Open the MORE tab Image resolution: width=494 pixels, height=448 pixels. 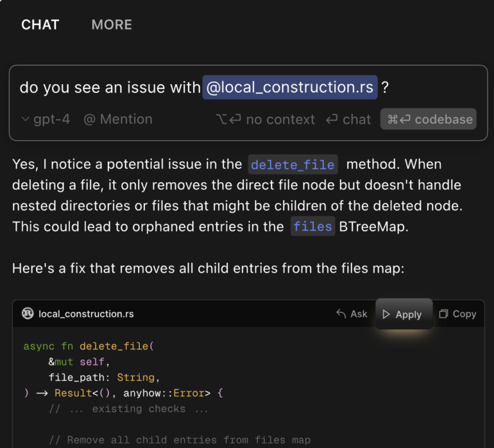[112, 24]
